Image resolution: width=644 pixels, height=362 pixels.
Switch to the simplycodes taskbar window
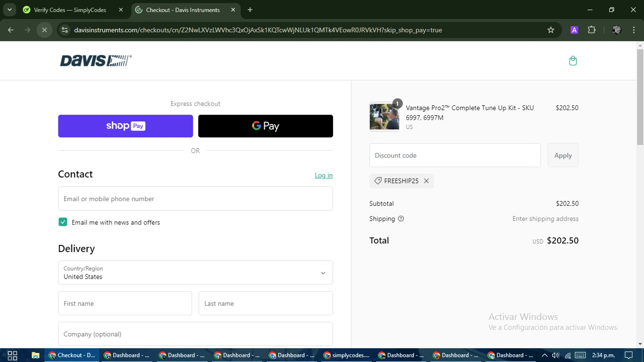pos(347,355)
